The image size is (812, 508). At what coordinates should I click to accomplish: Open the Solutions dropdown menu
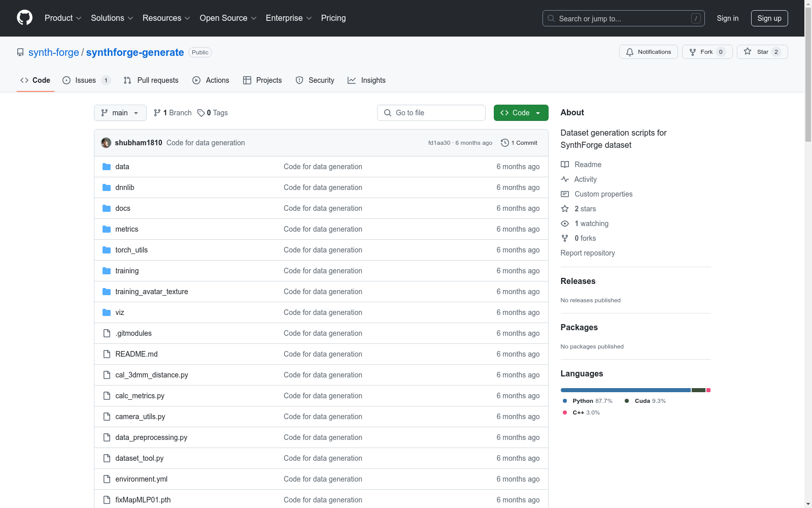(112, 18)
